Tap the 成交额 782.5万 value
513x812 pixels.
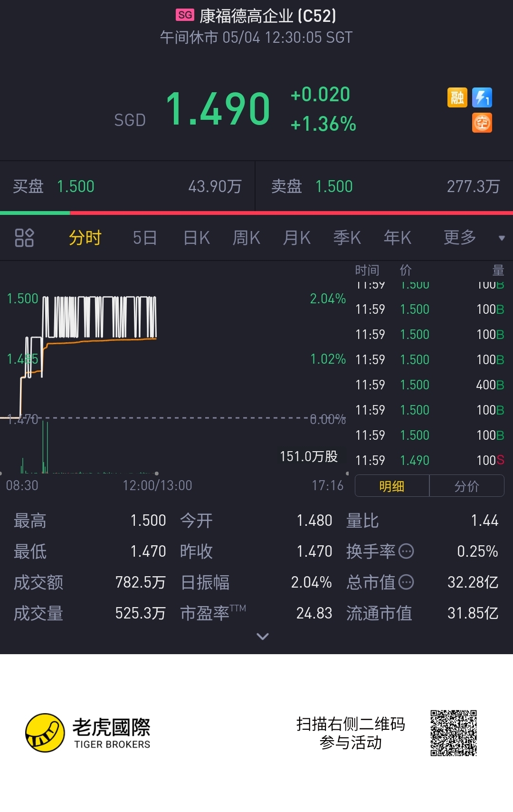tap(141, 582)
